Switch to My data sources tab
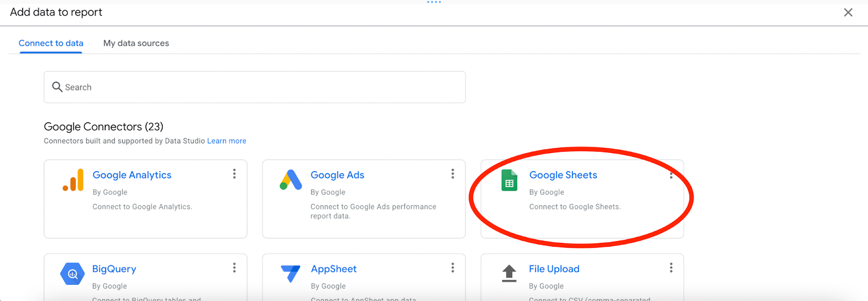This screenshot has width=868, height=301. [x=136, y=43]
